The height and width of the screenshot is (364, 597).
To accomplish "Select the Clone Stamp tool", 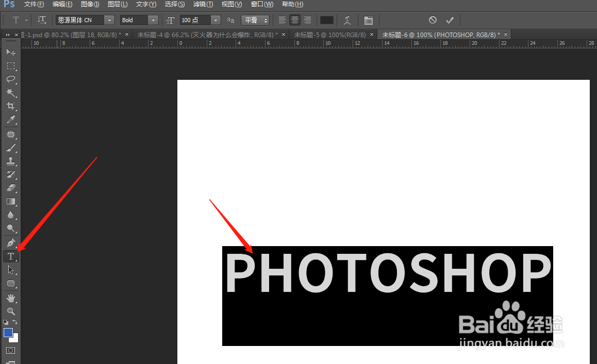I will pyautogui.click(x=11, y=161).
